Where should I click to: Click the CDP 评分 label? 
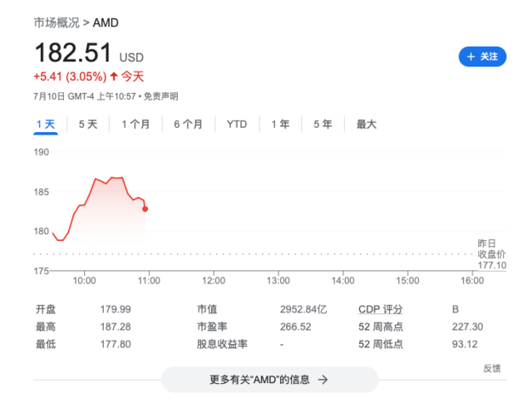tap(380, 309)
